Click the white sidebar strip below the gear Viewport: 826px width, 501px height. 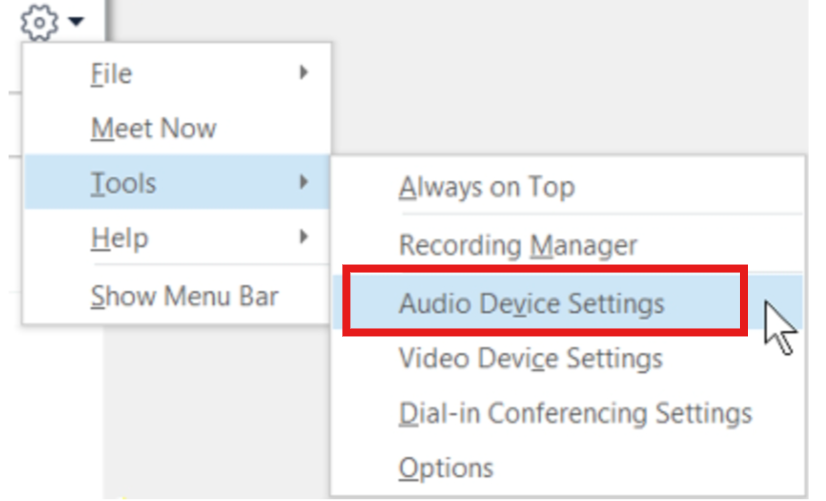coord(53,411)
